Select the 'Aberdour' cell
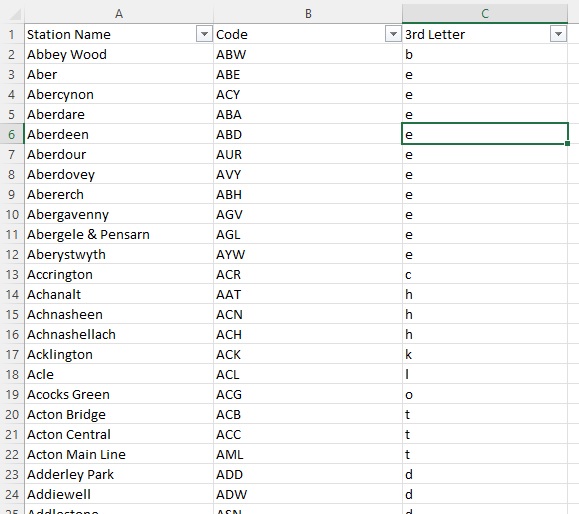The height and width of the screenshot is (514, 579). click(119, 154)
